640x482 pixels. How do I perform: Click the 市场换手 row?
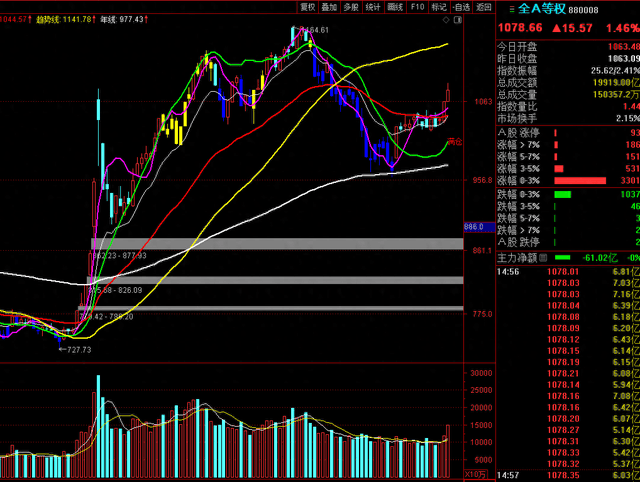coord(568,118)
